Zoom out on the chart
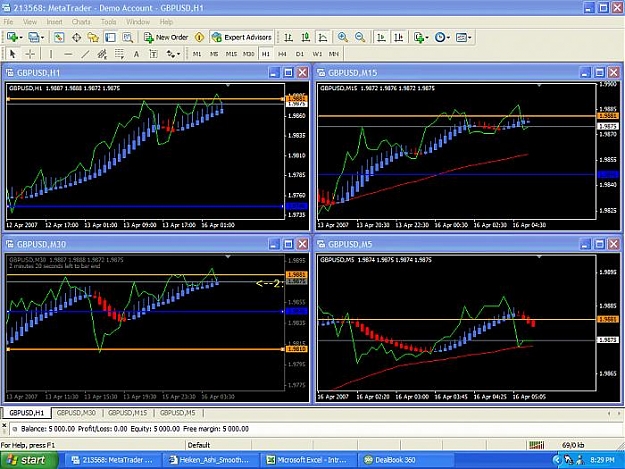Screen dimensions: 625x469 [360, 37]
